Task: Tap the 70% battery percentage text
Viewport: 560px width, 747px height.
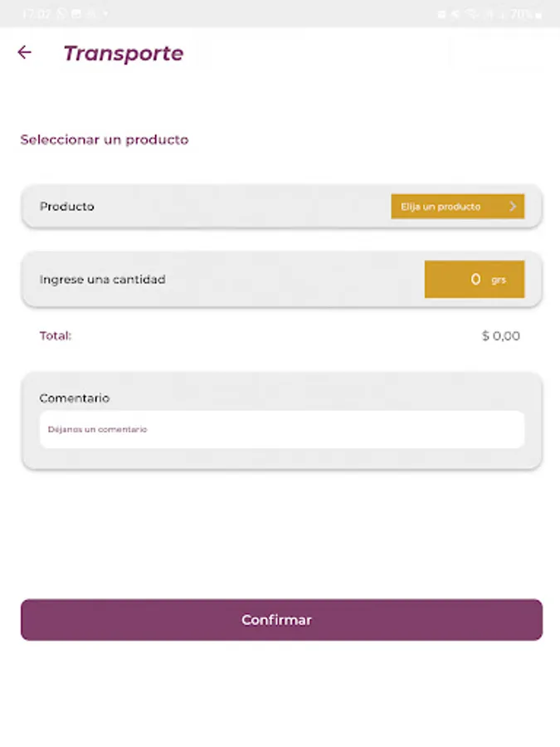Action: pos(522,15)
